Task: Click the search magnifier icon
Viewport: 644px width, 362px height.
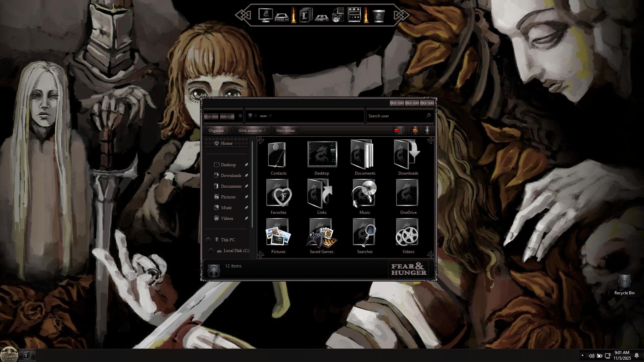Action: click(x=428, y=116)
